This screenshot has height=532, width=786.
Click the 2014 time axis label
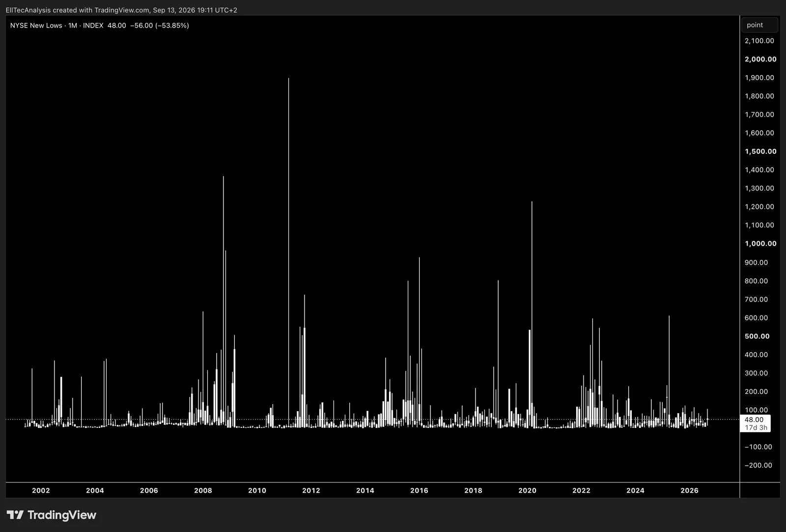(365, 490)
